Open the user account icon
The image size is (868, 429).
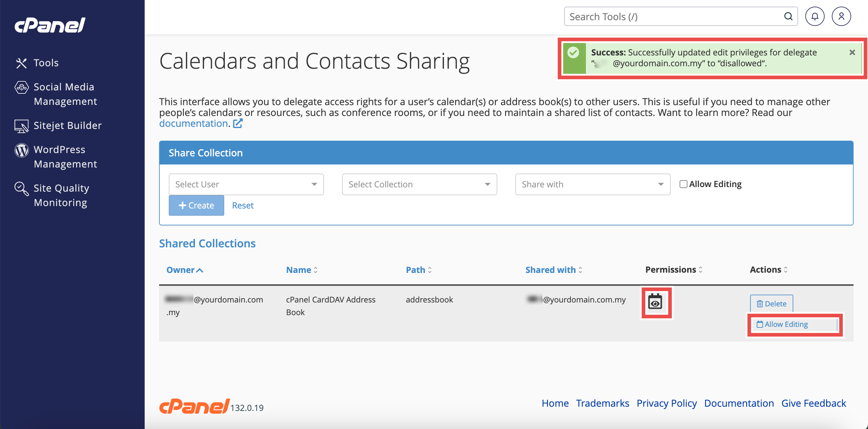coord(841,17)
